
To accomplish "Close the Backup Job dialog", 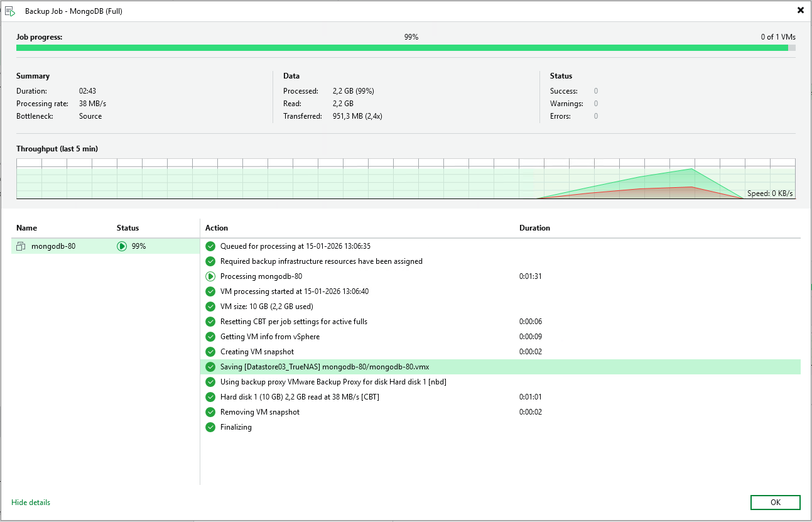I will 800,10.
